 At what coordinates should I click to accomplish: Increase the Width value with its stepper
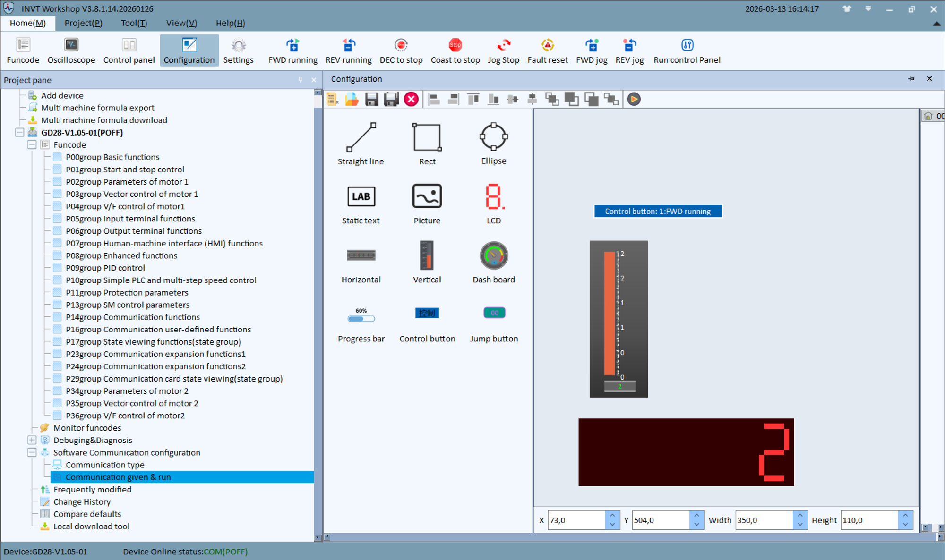tap(799, 516)
